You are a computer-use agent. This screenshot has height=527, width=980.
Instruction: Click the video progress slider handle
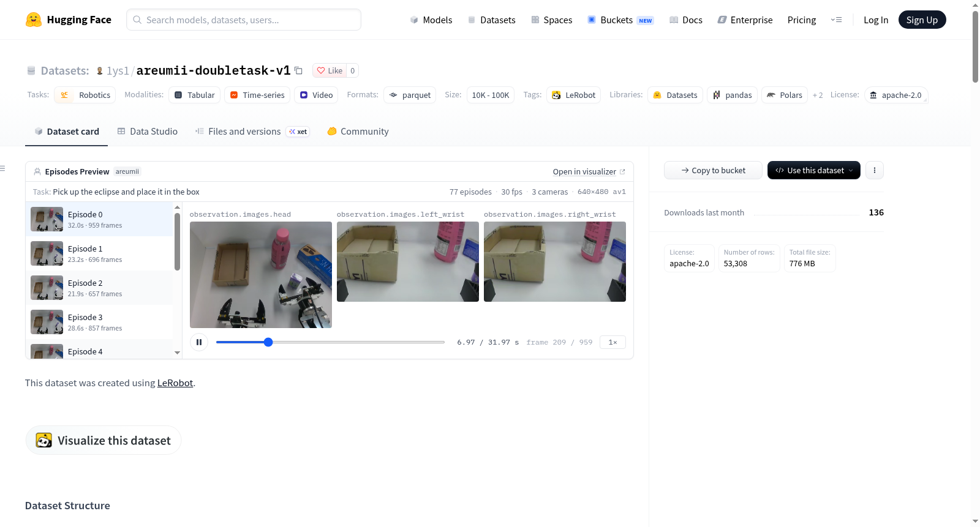coord(268,342)
